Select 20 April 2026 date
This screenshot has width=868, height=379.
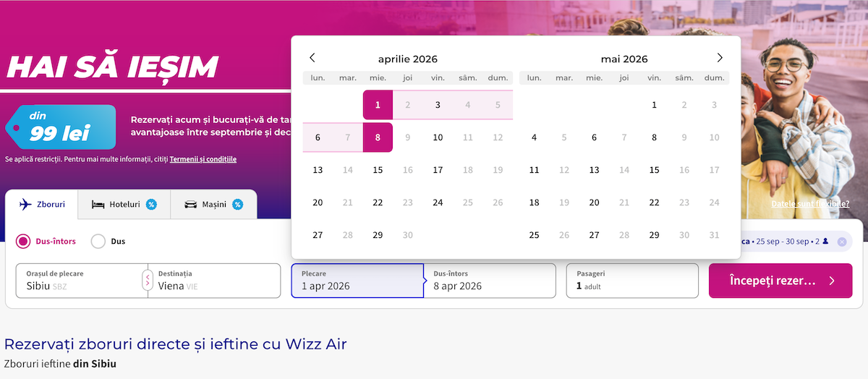318,203
